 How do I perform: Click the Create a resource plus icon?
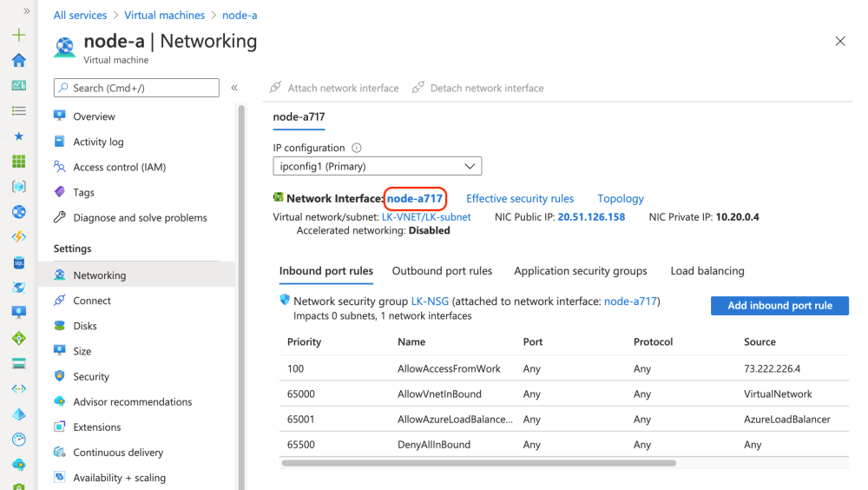click(19, 36)
